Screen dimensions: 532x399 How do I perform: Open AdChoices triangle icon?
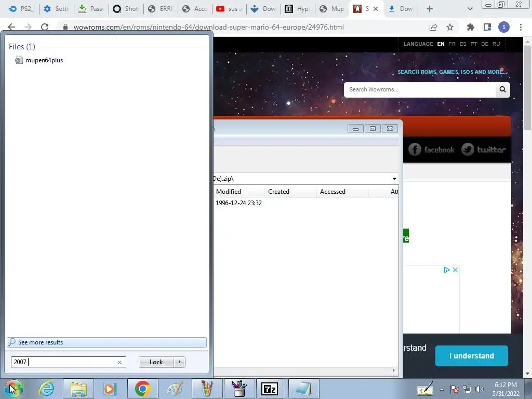click(x=447, y=270)
